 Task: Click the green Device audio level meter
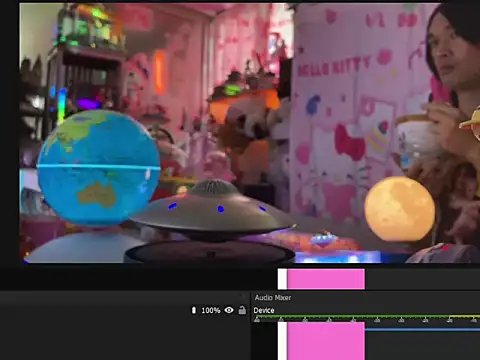[367, 316]
